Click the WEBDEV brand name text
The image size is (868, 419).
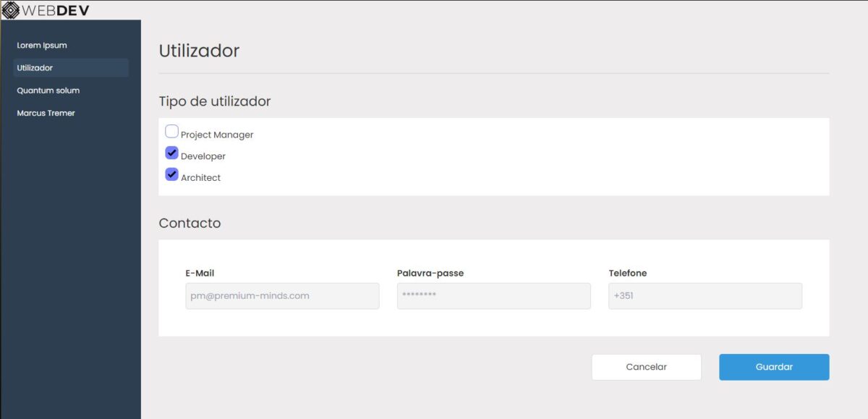pyautogui.click(x=56, y=10)
